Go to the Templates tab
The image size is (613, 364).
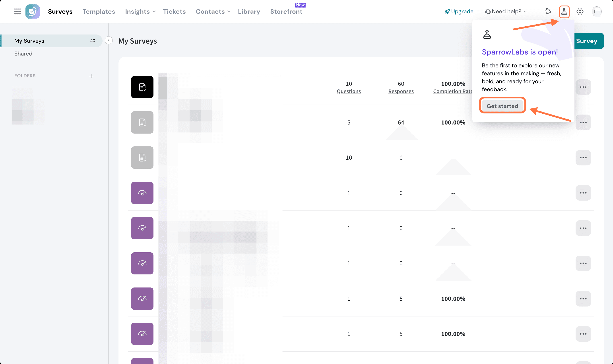point(99,11)
